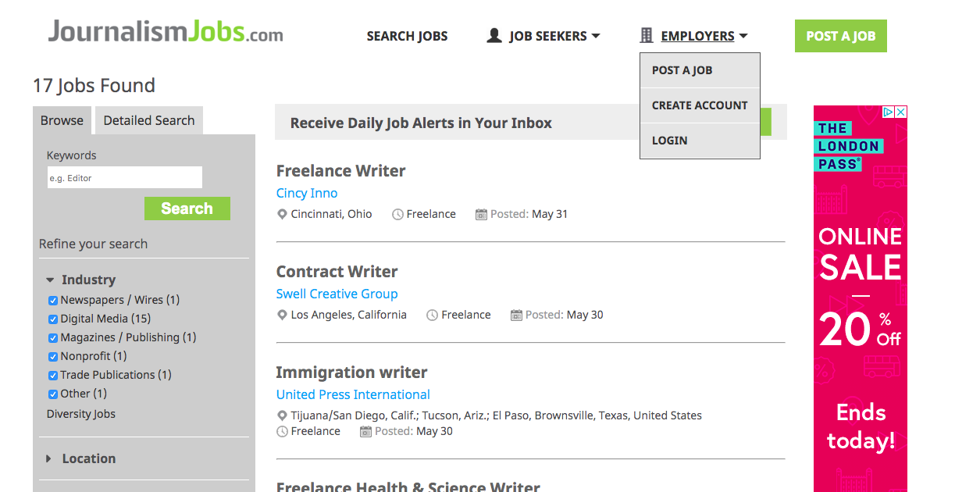Disable the Nonprofit filter

[x=52, y=356]
